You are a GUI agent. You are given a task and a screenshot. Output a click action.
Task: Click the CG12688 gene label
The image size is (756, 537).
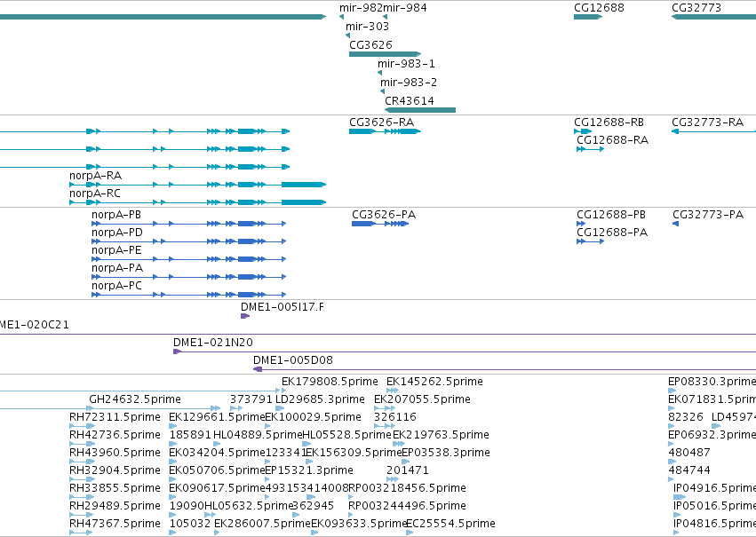(x=600, y=8)
